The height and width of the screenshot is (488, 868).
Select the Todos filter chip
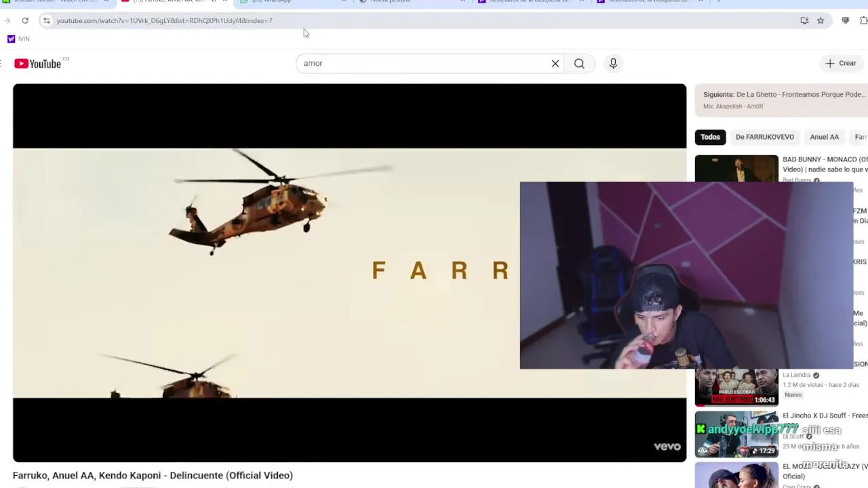(710, 137)
